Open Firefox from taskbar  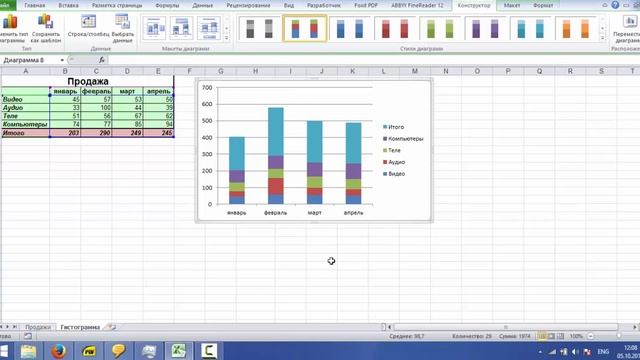point(58,351)
